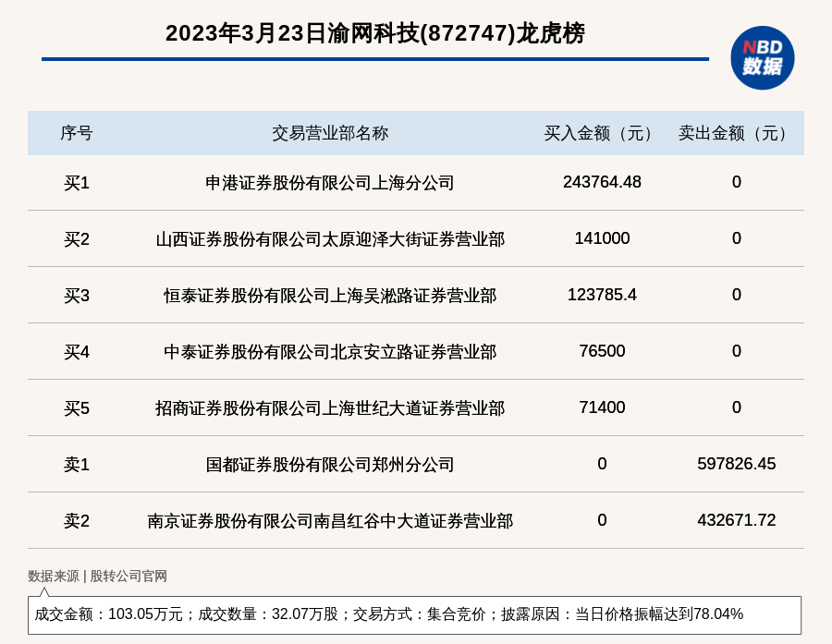Select the 买3 row label

[77, 296]
